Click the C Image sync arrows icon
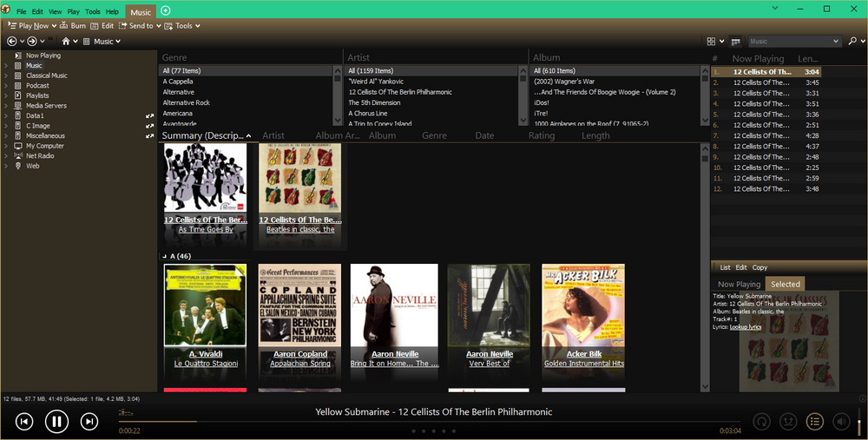868x440 pixels. point(149,126)
